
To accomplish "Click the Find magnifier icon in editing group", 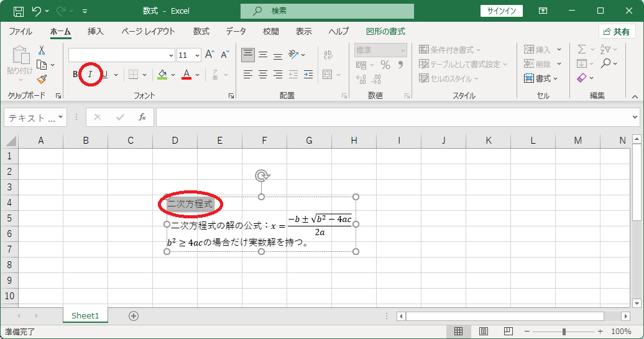I will pyautogui.click(x=605, y=63).
